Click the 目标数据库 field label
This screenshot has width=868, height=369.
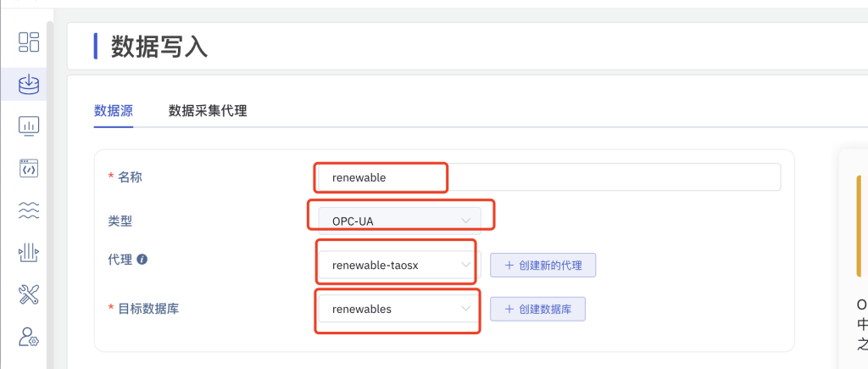click(148, 309)
